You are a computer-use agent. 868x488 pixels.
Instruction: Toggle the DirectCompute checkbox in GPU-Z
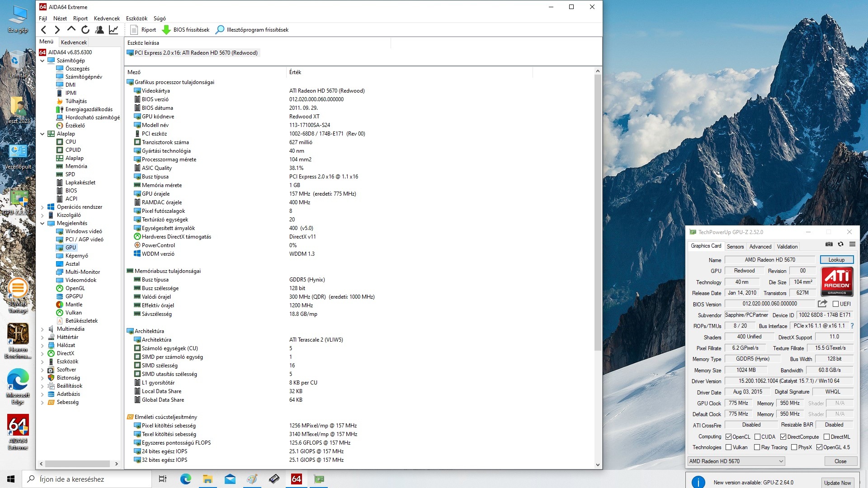(783, 437)
